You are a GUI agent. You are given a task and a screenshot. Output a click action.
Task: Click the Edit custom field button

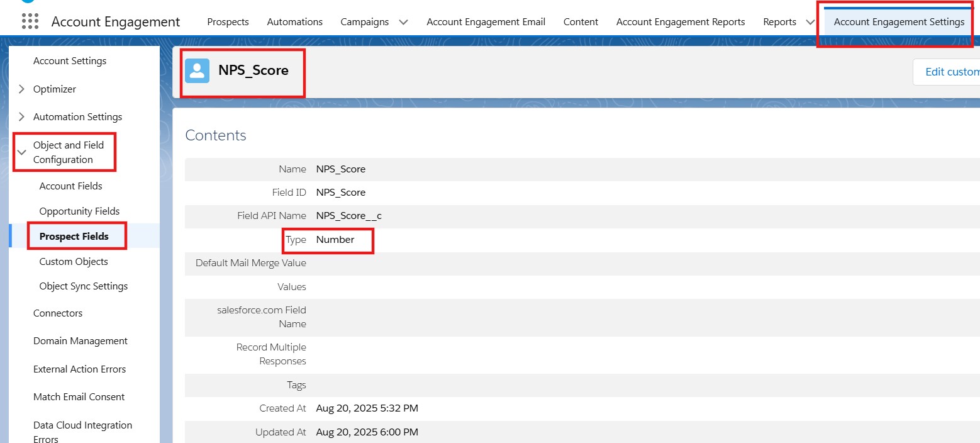click(x=950, y=72)
